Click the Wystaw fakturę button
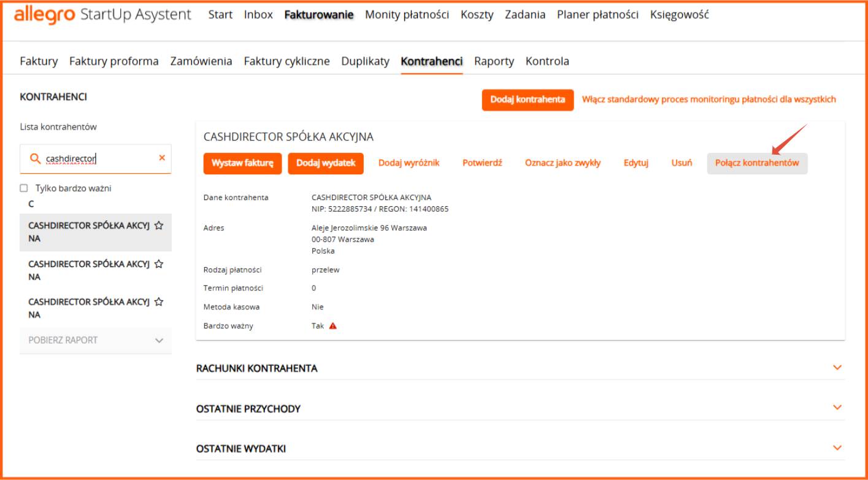The image size is (868, 480). pyautogui.click(x=242, y=163)
